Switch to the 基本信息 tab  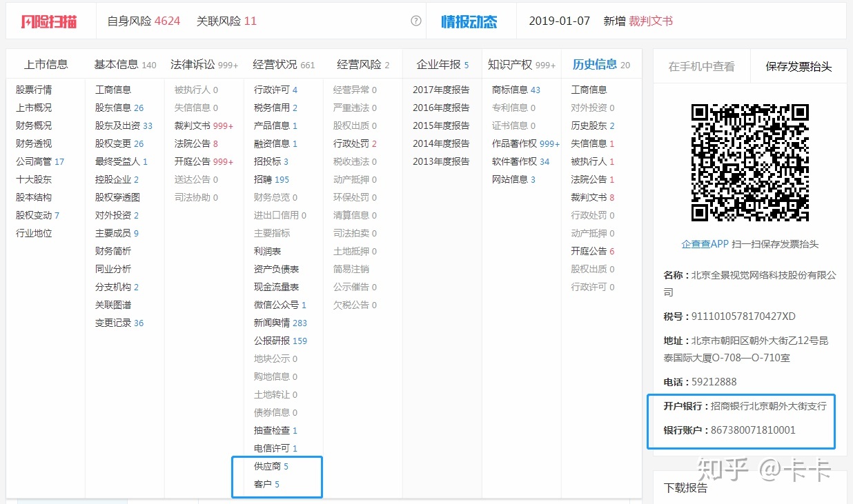(x=125, y=64)
